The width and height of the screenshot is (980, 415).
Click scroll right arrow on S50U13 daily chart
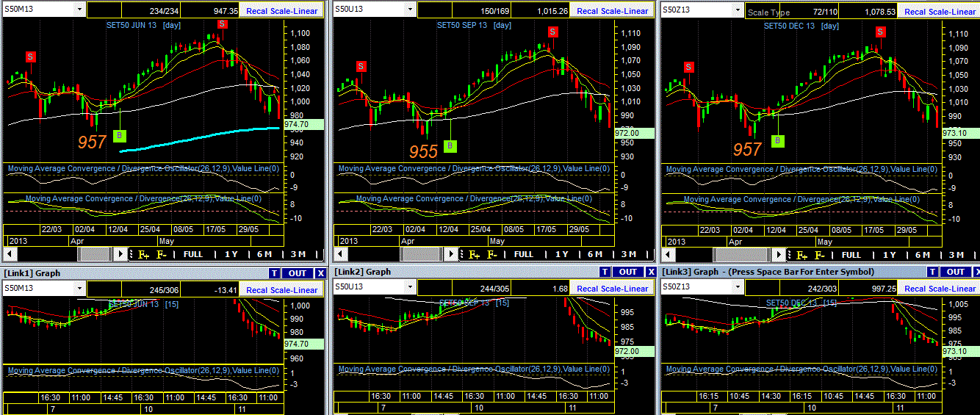tap(451, 253)
